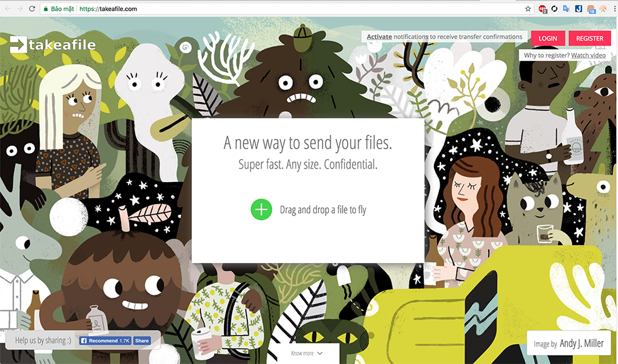The image size is (618, 364).
Task: Click the REGISTER button
Action: click(x=590, y=38)
